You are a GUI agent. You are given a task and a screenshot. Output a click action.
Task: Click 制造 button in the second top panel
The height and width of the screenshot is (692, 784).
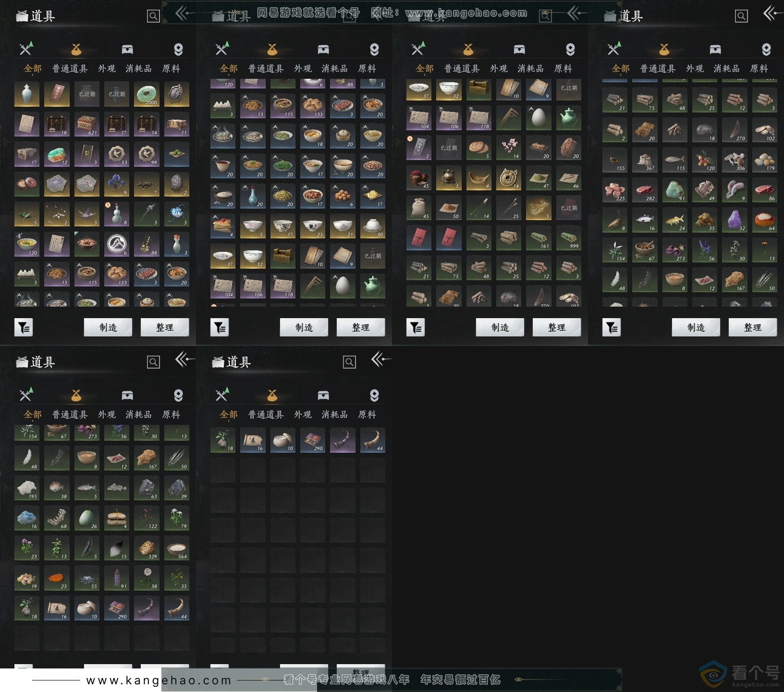(304, 327)
